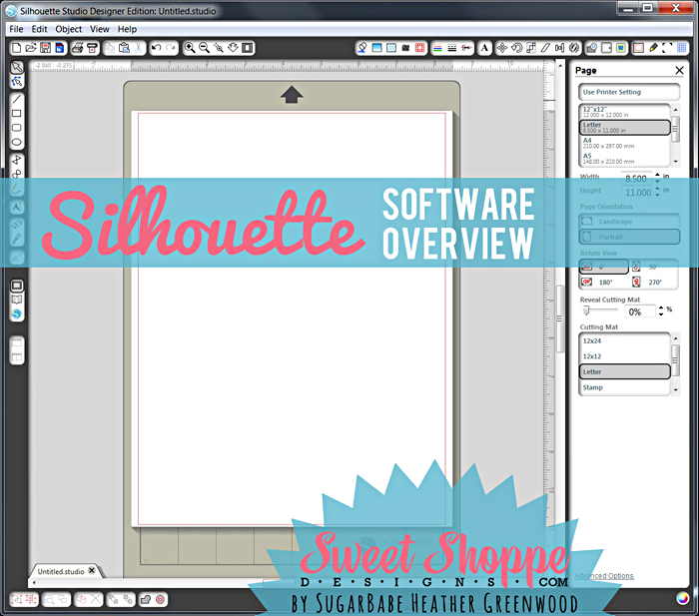Print the design with the printer icon
This screenshot has height=616, width=699.
78,48
